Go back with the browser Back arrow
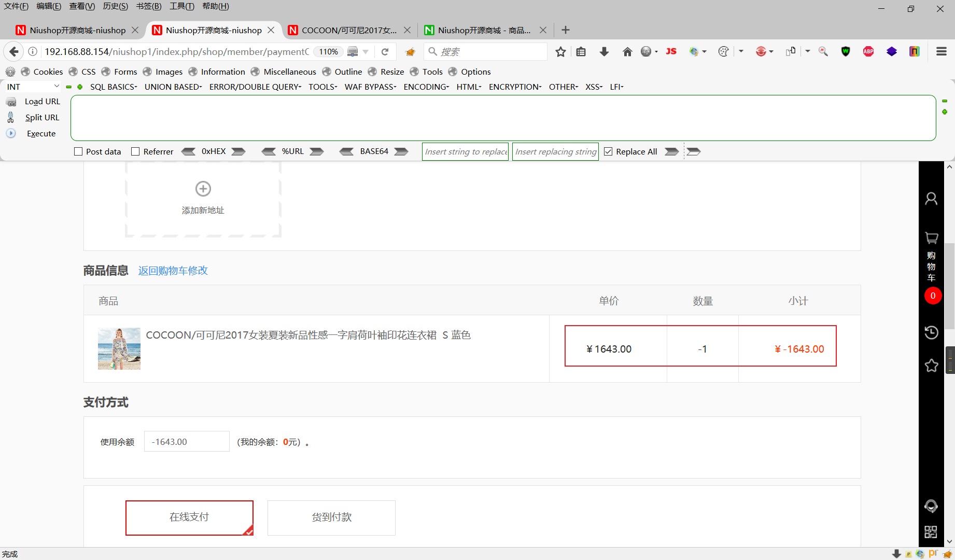955x560 pixels. [x=14, y=51]
